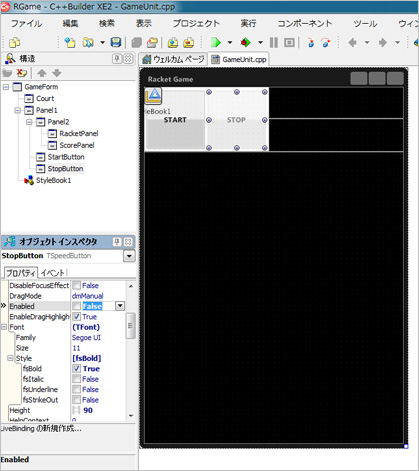Move item up in Structure pane
The height and width of the screenshot is (471, 419).
(42, 73)
